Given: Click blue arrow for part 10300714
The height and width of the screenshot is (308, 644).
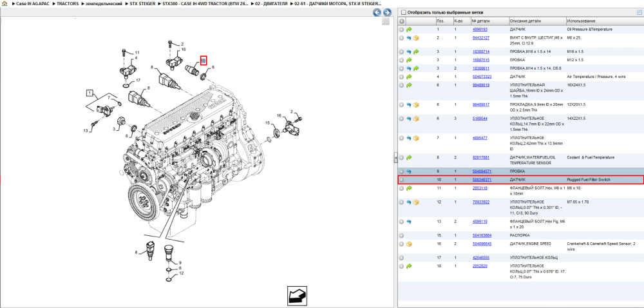Looking at the screenshot, I should click(x=409, y=52).
